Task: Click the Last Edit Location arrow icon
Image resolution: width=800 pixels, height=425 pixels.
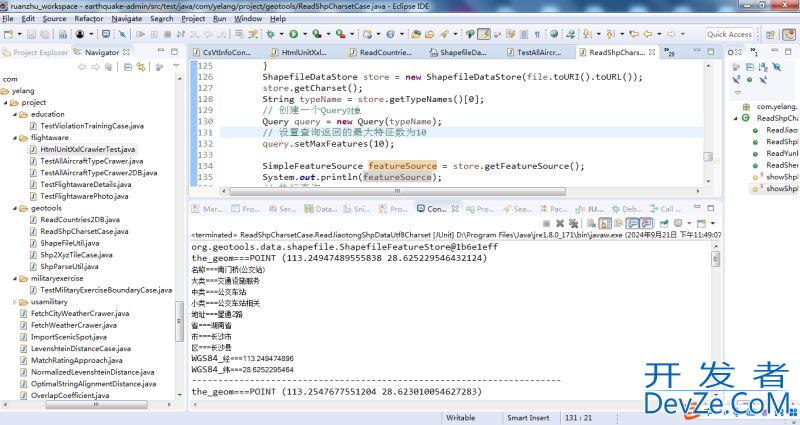Action: coord(634,34)
